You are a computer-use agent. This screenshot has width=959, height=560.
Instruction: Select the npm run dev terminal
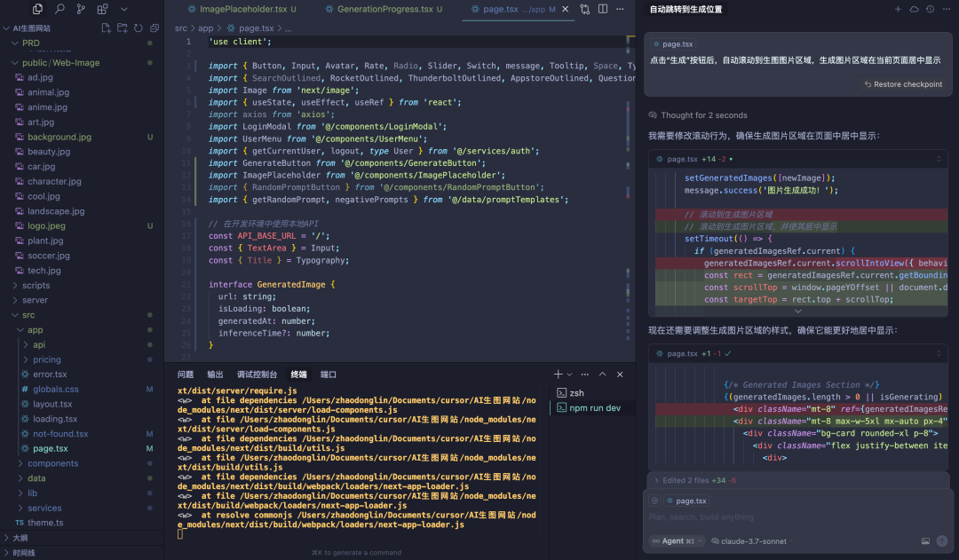point(593,407)
